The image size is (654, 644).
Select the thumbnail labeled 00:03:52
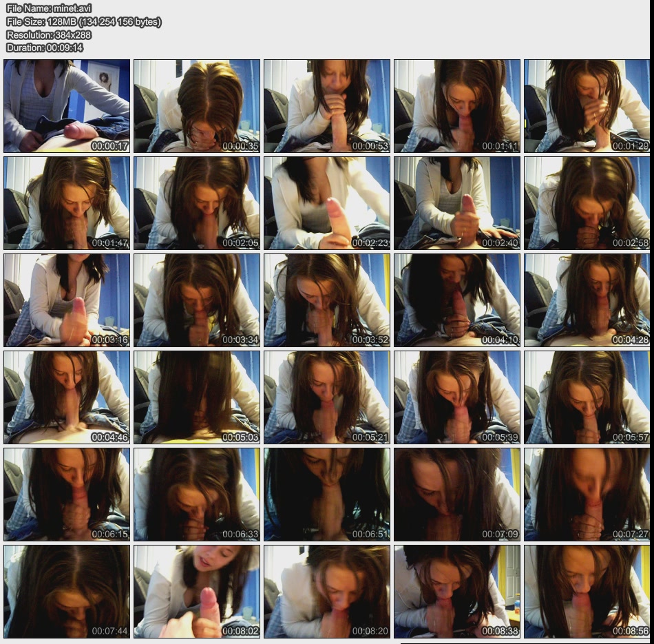pyautogui.click(x=327, y=300)
